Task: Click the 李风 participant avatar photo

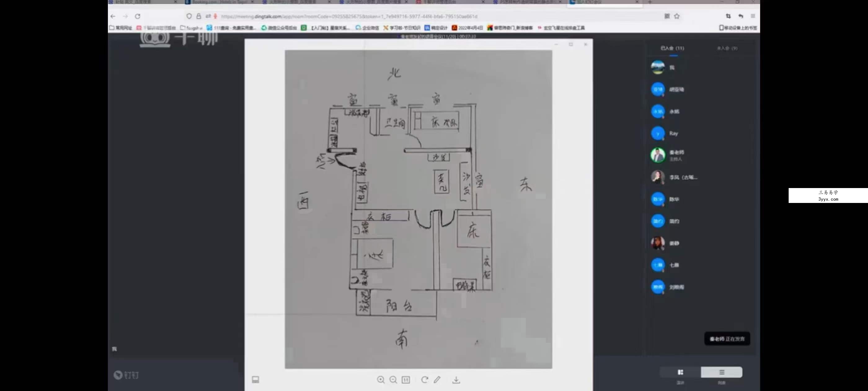Action: click(x=658, y=177)
